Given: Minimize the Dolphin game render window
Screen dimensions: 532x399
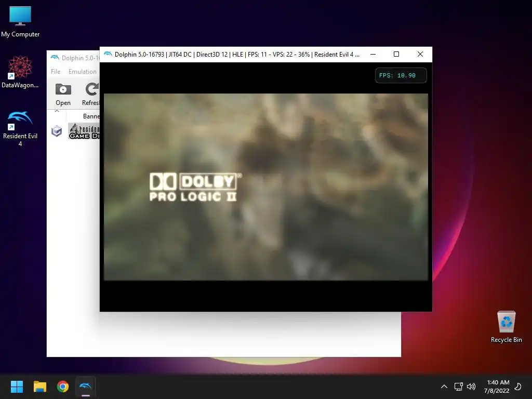Looking at the screenshot, I should coord(373,54).
